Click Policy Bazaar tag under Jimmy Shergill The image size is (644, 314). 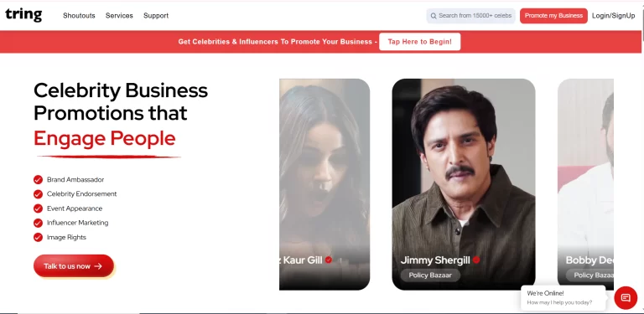point(430,275)
